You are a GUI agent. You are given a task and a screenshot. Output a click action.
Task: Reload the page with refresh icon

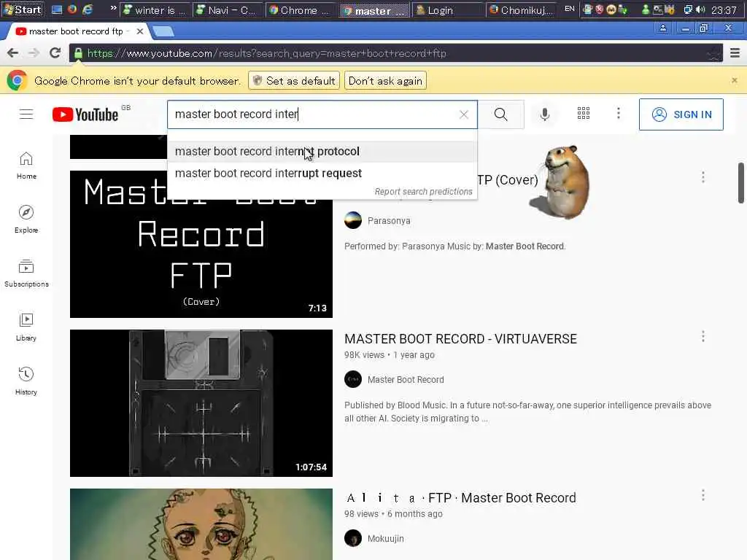(x=55, y=52)
